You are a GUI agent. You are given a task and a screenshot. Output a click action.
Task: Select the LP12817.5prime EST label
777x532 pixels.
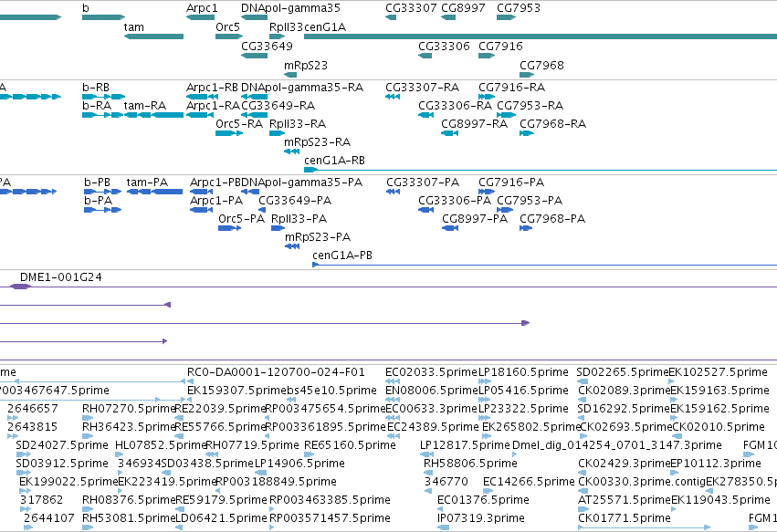click(465, 445)
